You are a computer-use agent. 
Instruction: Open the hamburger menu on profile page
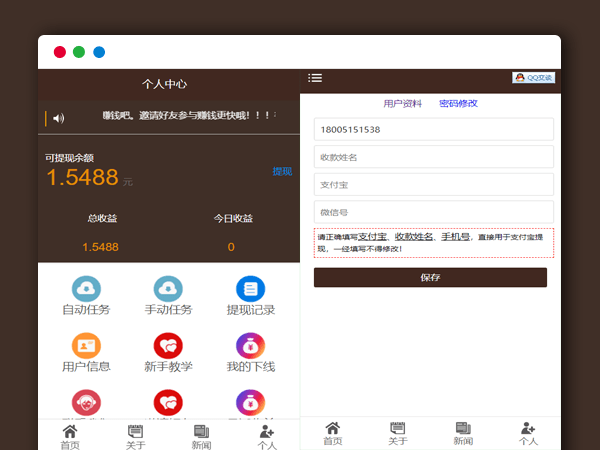point(315,78)
